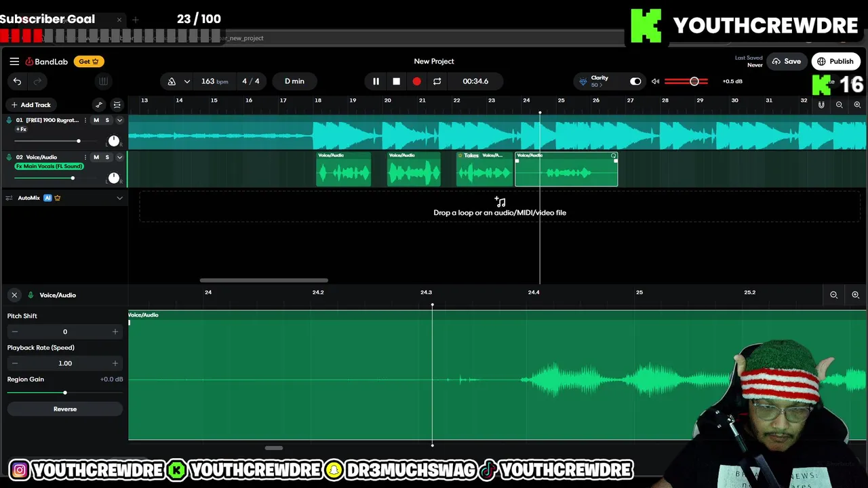Expand the AutoMix section chevron
868x488 pixels.
(119, 198)
